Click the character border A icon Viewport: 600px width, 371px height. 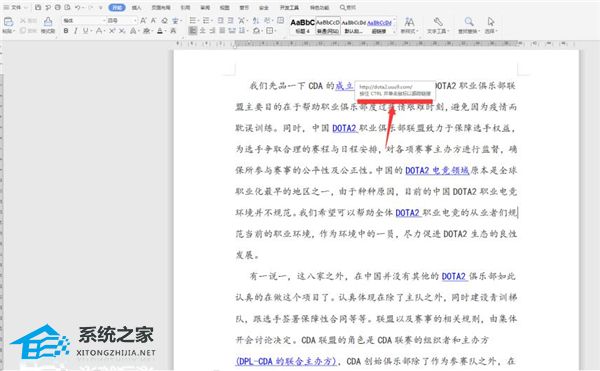click(173, 31)
